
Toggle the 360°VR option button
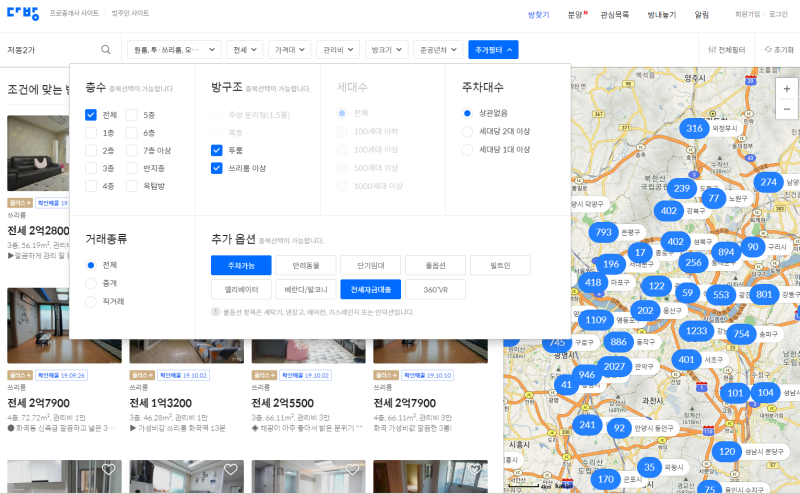435,289
